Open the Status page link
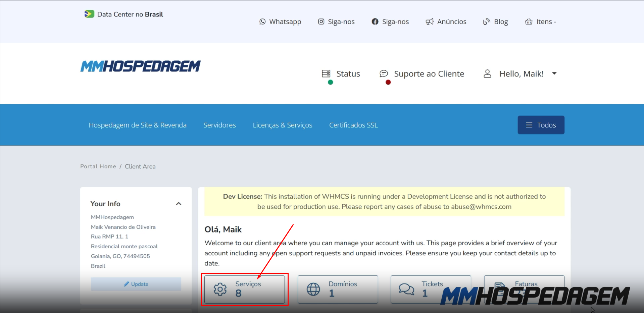The height and width of the screenshot is (313, 644). pos(348,73)
